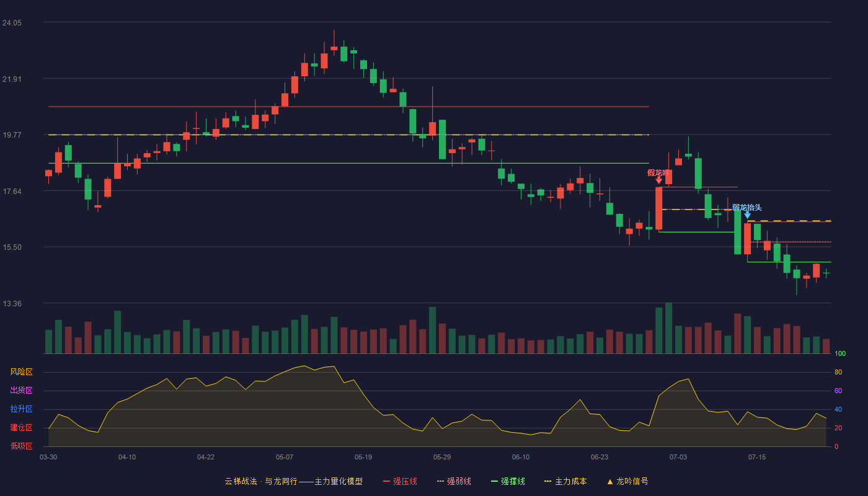Image resolution: width=868 pixels, height=496 pixels.
Task: Click the 出货区 zone label
Action: pos(21,391)
